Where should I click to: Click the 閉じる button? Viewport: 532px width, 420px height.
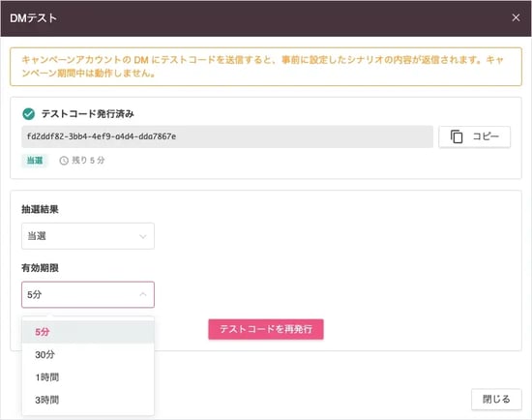[x=496, y=400]
